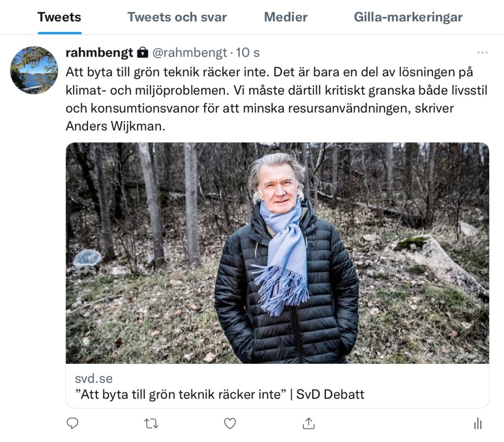Go to the Gilla-markeringar tab
Image resolution: width=504 pixels, height=442 pixels.
click(x=408, y=17)
